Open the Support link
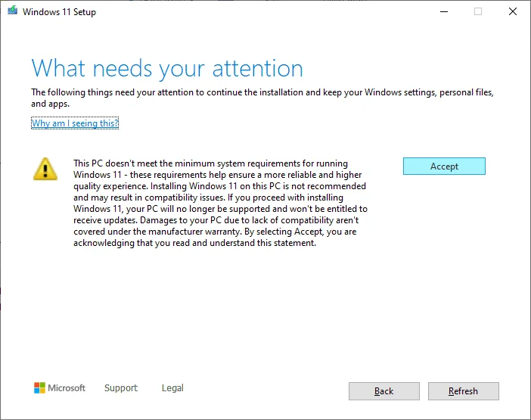 click(121, 387)
